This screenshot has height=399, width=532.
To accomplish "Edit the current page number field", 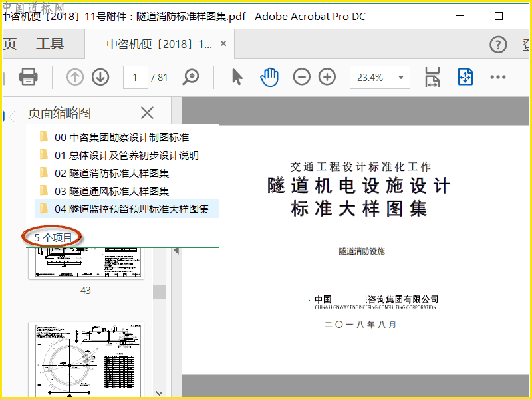I will pos(136,78).
